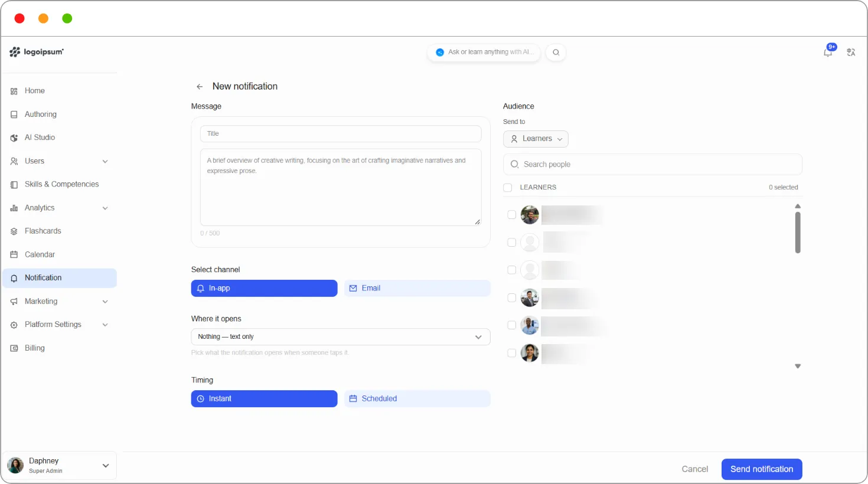Select the In-app channel
Screen dimensions: 868x484
[264, 288]
